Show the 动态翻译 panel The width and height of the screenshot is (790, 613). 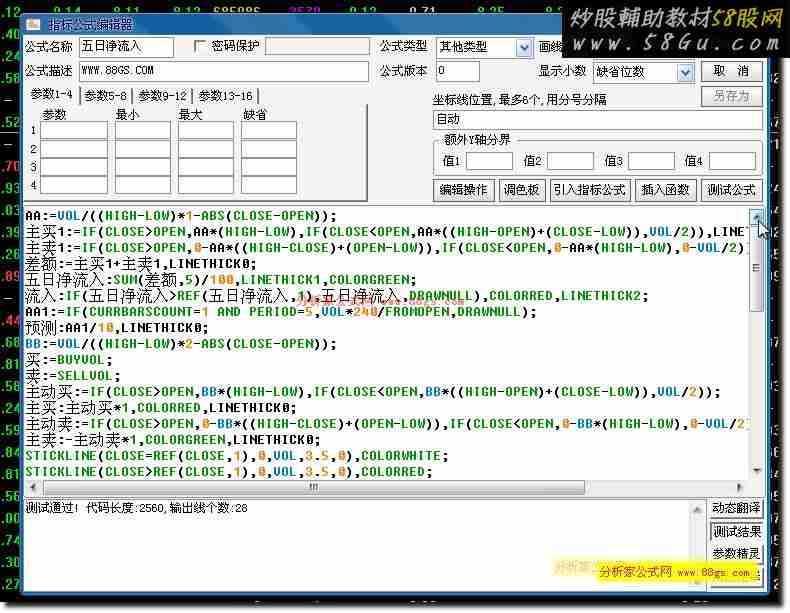736,509
